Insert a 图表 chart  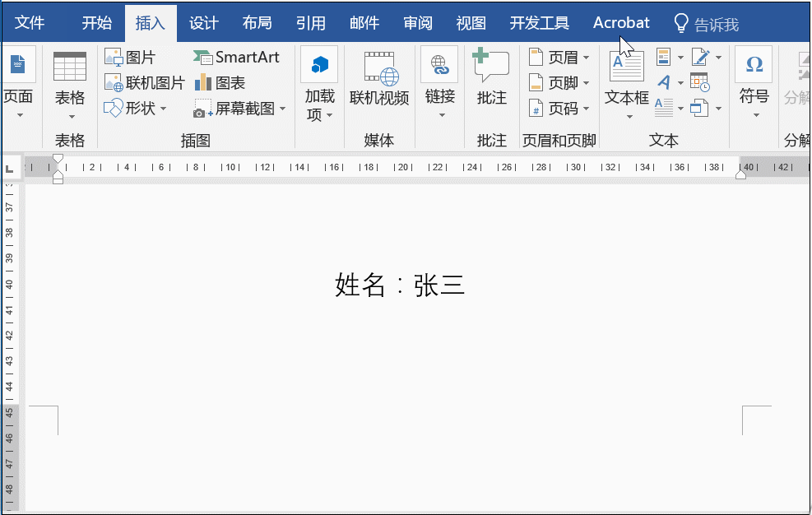click(x=220, y=83)
